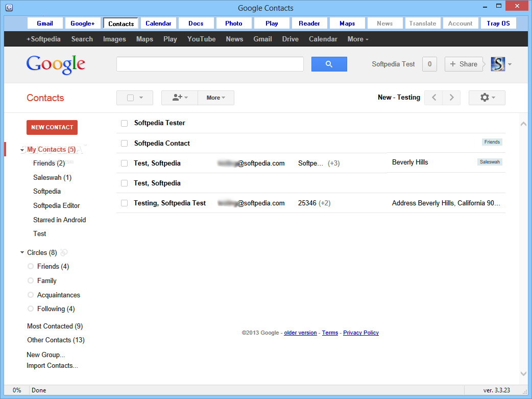Open Other Contacts (13) group

click(x=56, y=340)
